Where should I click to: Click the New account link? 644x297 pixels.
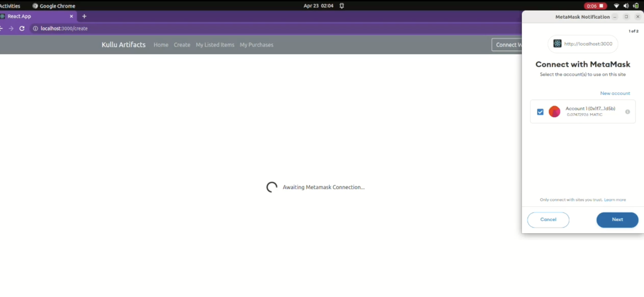(615, 93)
